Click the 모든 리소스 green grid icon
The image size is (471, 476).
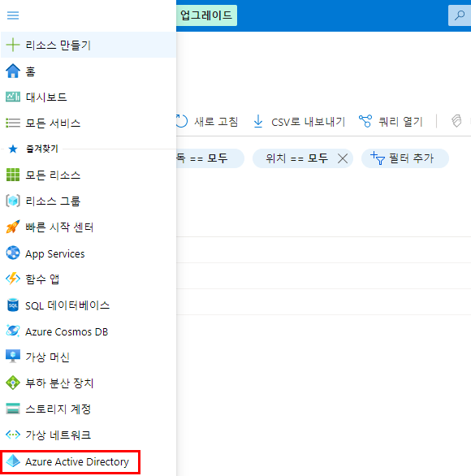[x=13, y=175]
